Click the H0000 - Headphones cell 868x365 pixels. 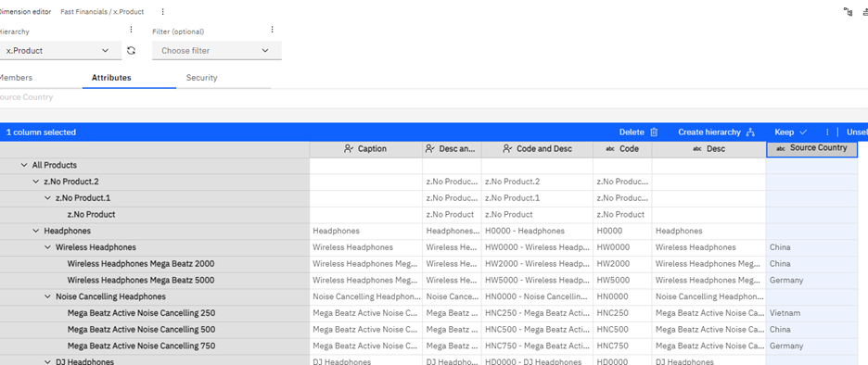click(537, 232)
